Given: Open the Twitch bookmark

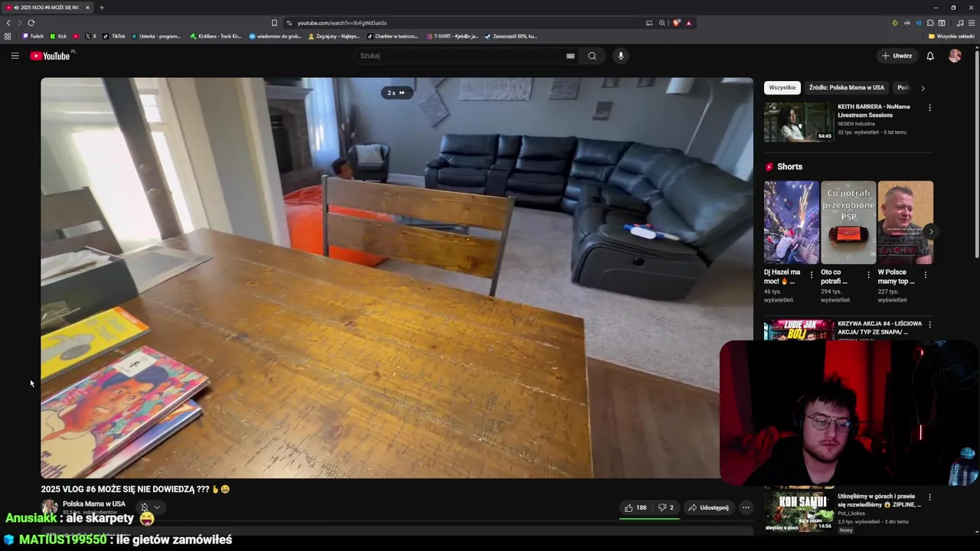Looking at the screenshot, I should 33,36.
